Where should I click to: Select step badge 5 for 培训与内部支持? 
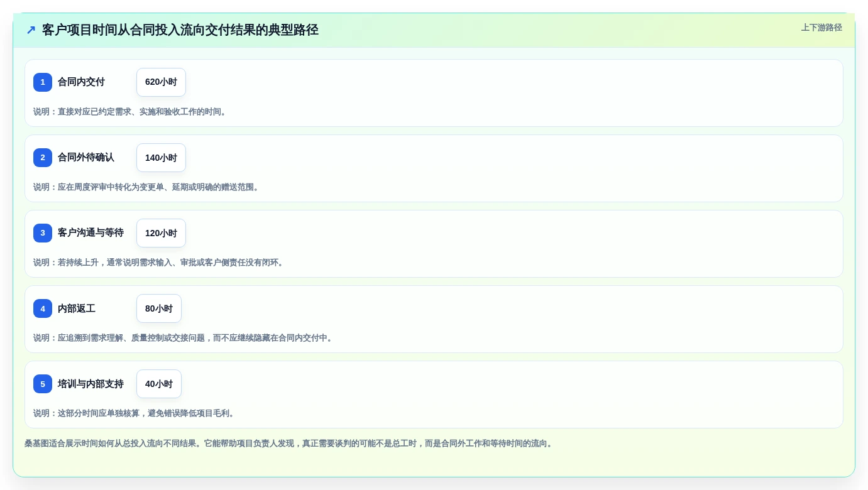click(x=43, y=384)
